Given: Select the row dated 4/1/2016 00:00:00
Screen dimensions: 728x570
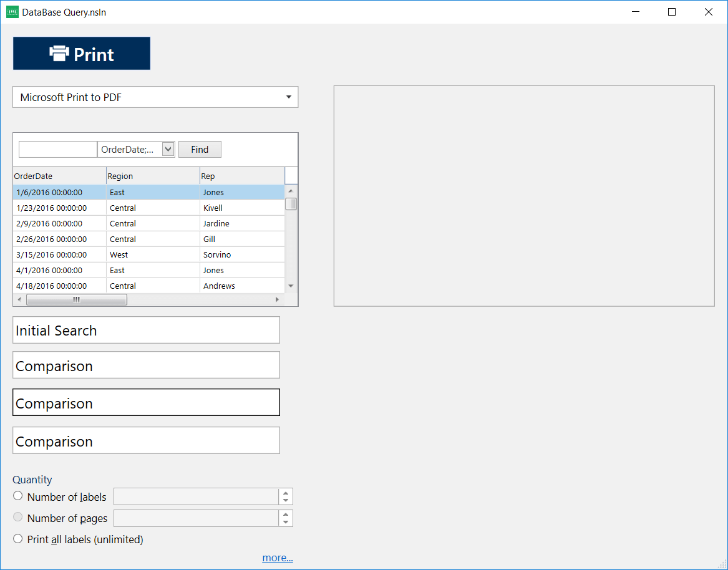Looking at the screenshot, I should click(x=148, y=270).
